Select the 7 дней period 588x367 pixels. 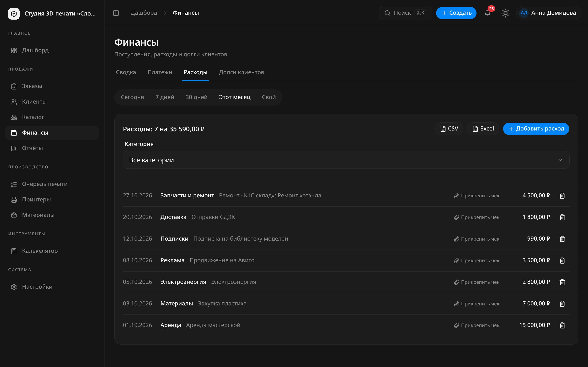(x=165, y=97)
